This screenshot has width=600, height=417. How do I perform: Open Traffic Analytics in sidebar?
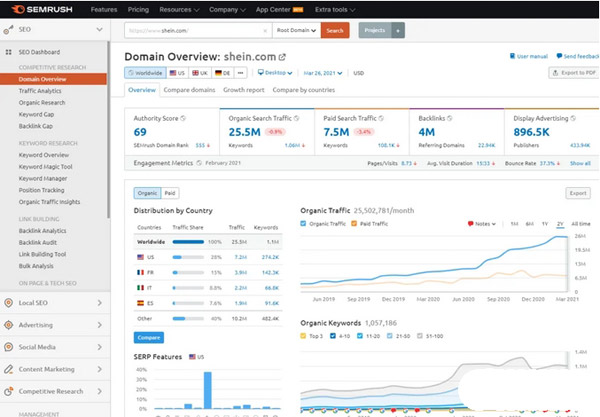click(42, 90)
